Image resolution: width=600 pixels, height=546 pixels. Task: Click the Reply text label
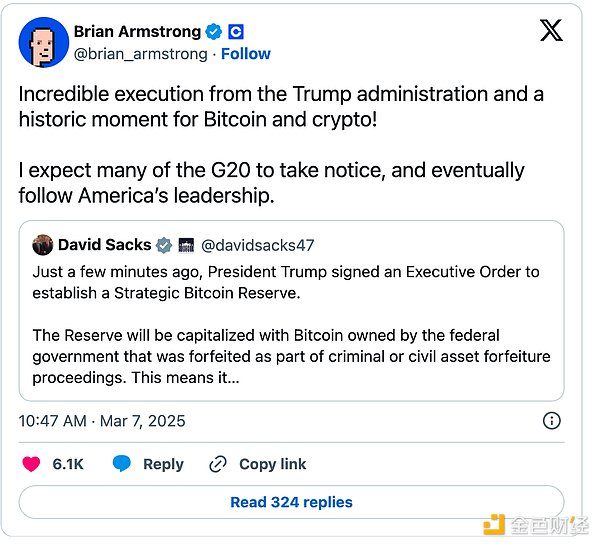(163, 464)
